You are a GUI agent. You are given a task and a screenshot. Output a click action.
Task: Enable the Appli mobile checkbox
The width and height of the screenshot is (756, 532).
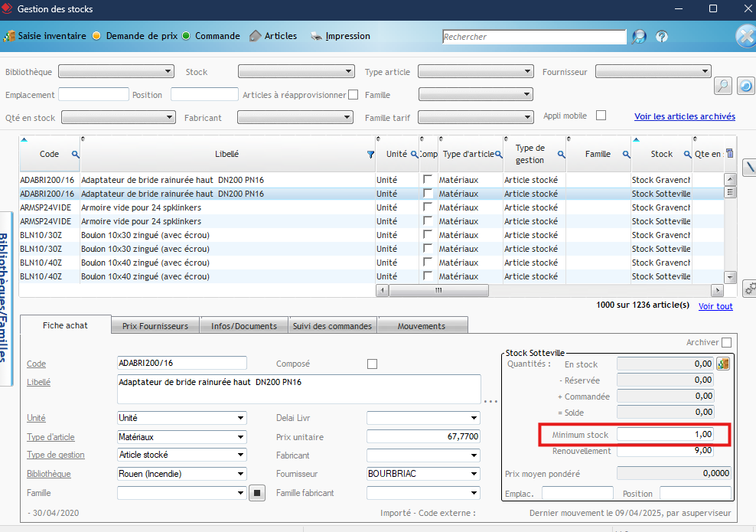point(601,116)
